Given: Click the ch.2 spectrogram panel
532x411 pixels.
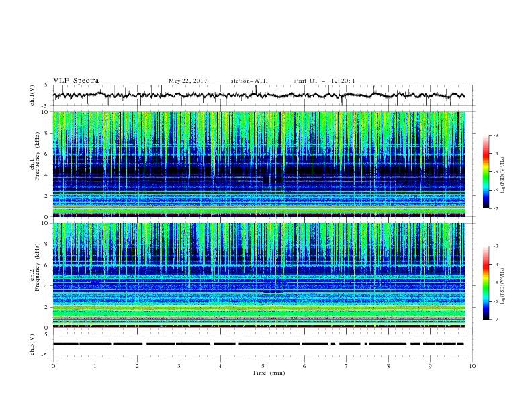Looking at the screenshot, I should point(259,275).
